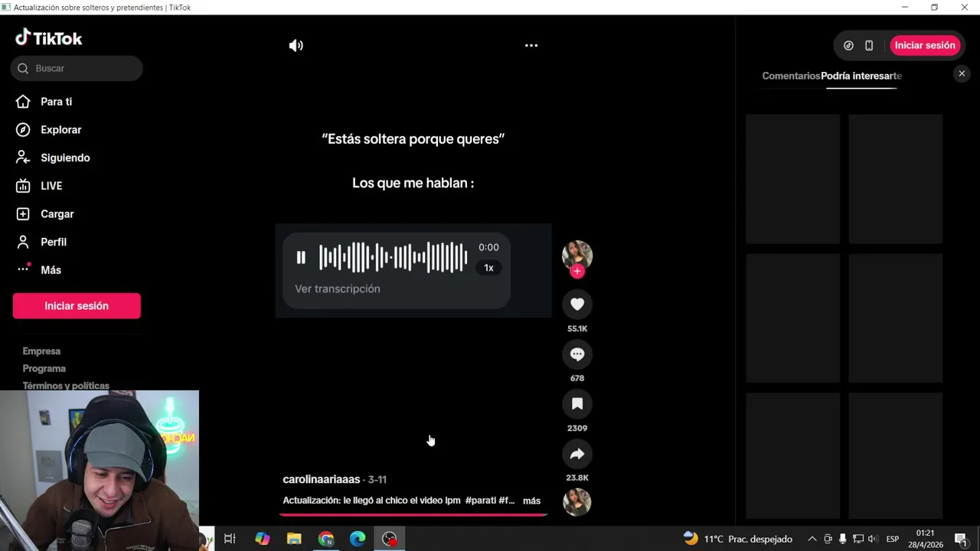Click the microphone tray icon
The height and width of the screenshot is (551, 980).
[843, 539]
